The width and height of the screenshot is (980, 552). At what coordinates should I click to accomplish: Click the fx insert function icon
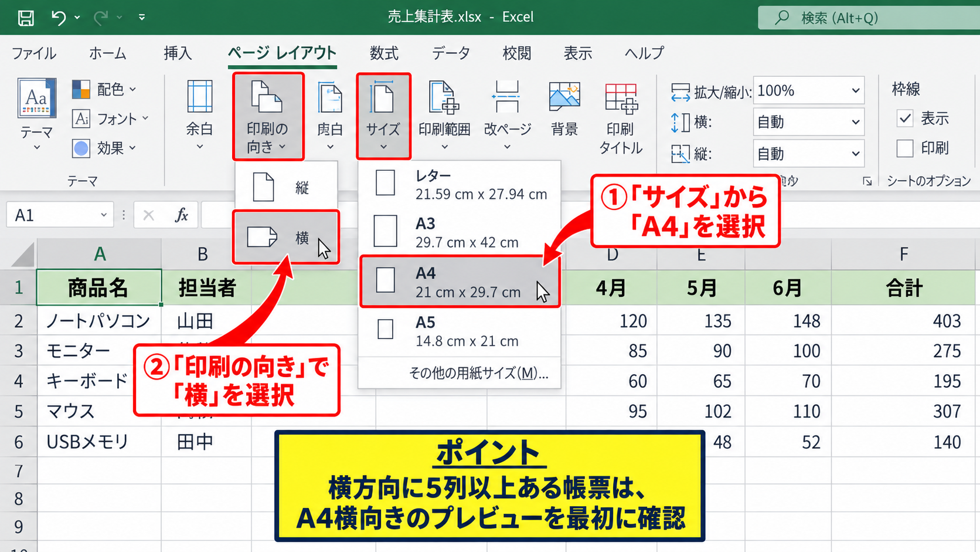(x=182, y=215)
